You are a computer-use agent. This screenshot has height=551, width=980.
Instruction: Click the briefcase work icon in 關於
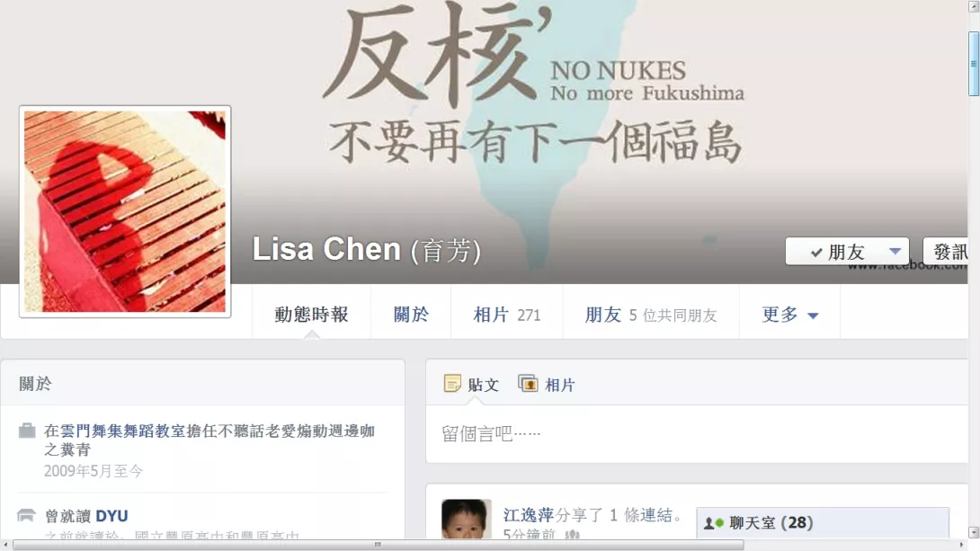pos(27,431)
